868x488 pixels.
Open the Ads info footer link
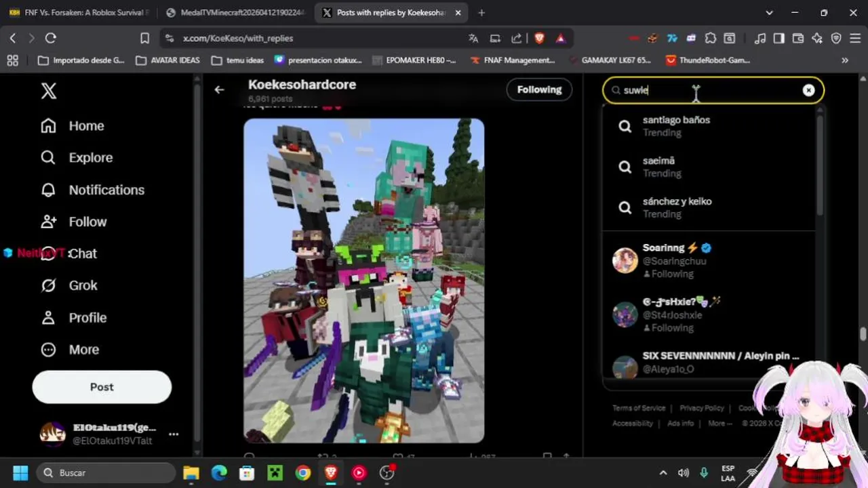click(x=680, y=424)
